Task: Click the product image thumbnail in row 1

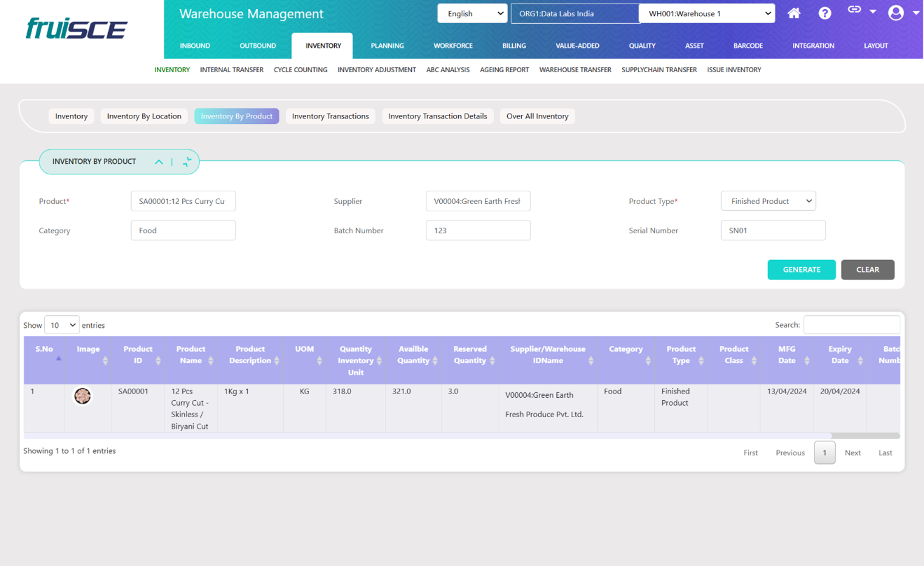Action: (83, 396)
